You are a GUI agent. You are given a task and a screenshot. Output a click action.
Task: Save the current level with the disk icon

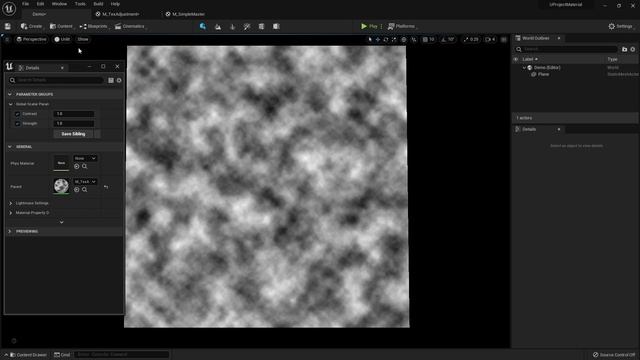point(8,26)
